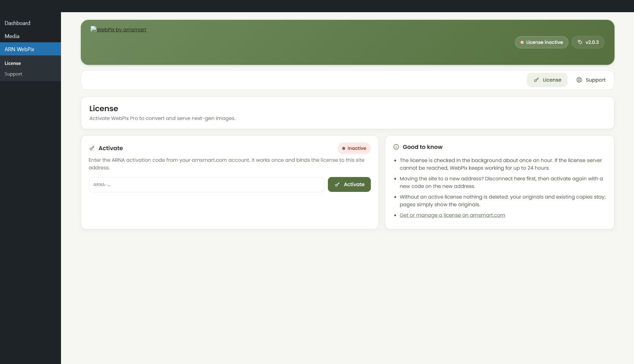Open Get or manage a license link
Screen dimensions: 634x364
point(452,215)
